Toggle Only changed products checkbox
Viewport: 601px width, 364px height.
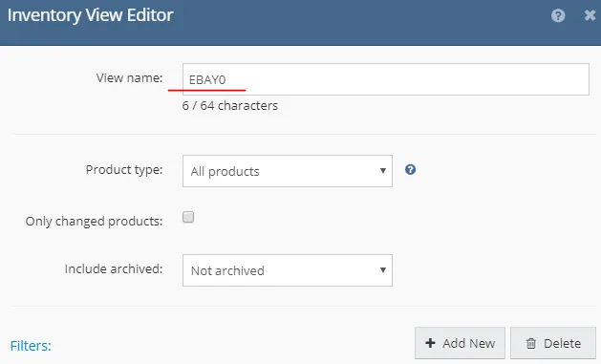click(188, 217)
